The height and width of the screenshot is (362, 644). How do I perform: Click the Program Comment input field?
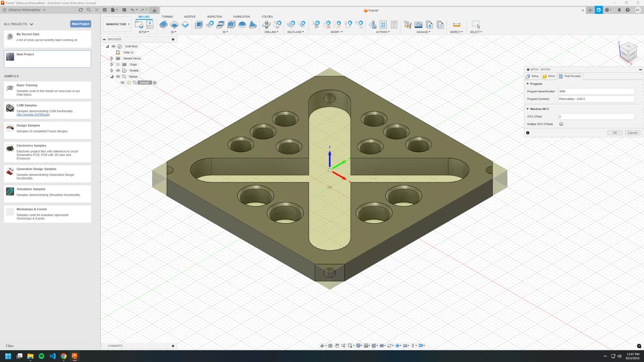coord(596,99)
